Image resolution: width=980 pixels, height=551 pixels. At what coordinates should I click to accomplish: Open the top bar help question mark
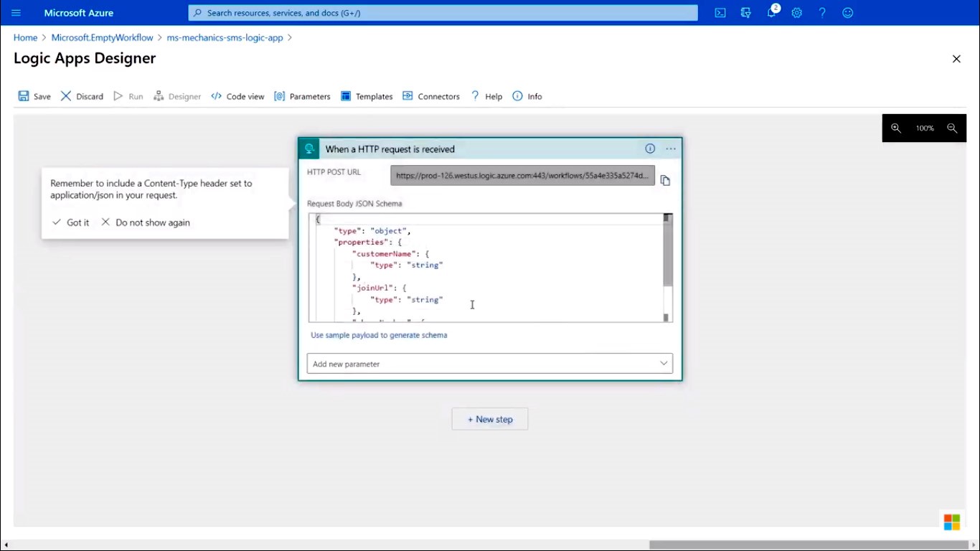click(822, 13)
